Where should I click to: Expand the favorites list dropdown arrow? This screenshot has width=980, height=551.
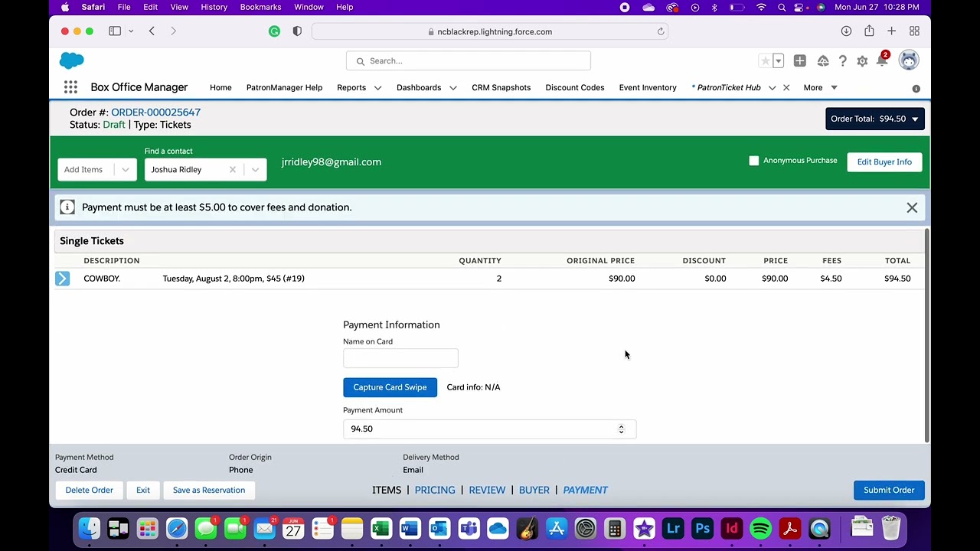pyautogui.click(x=778, y=61)
